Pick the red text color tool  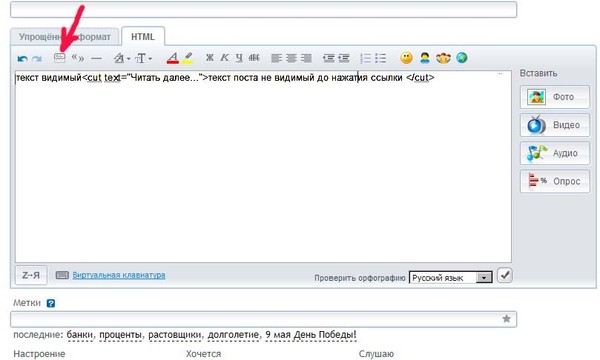point(173,58)
